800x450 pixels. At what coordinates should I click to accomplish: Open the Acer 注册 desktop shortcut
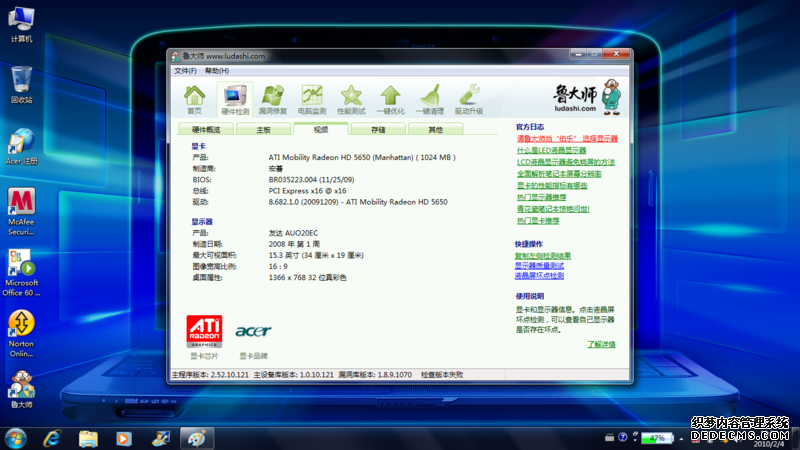pyautogui.click(x=21, y=146)
